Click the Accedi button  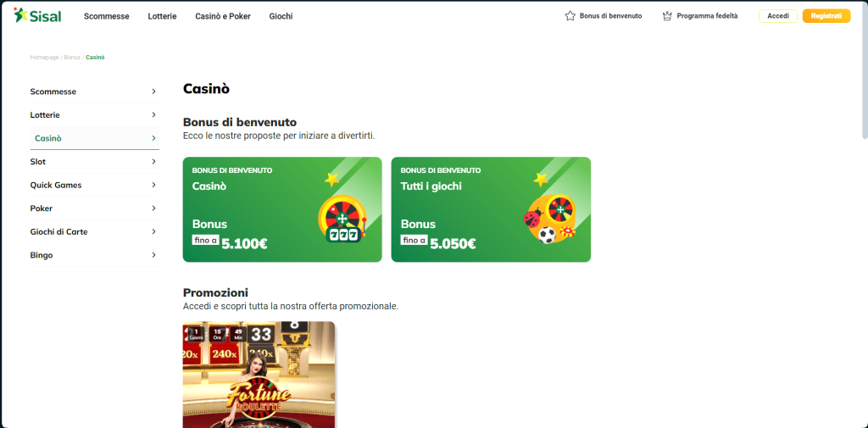(x=778, y=16)
